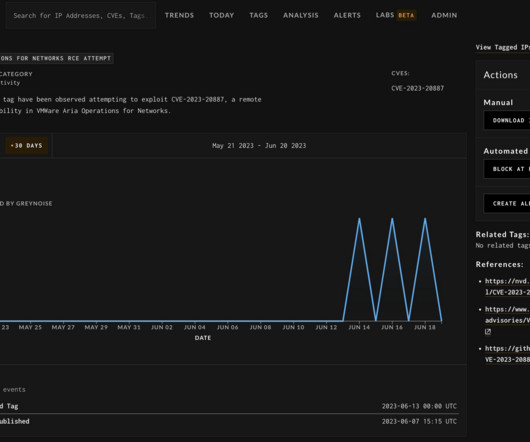The height and width of the screenshot is (442, 530).
Task: Click the DATE axis title
Action: pyautogui.click(x=203, y=338)
